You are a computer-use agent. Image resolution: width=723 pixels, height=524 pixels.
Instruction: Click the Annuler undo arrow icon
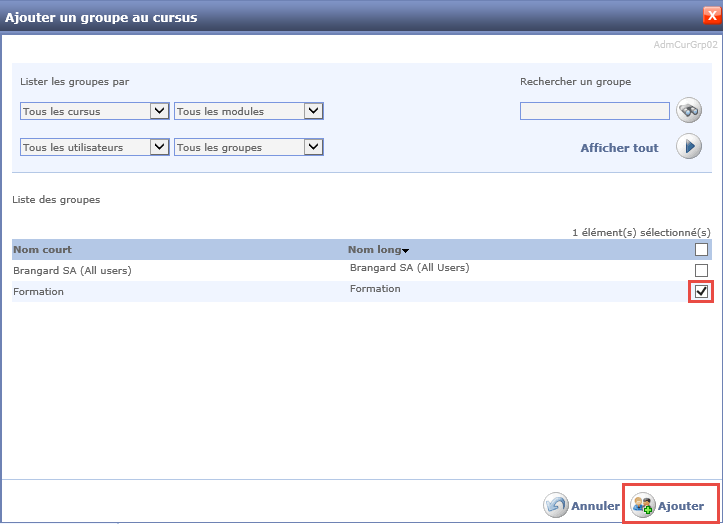tap(556, 506)
